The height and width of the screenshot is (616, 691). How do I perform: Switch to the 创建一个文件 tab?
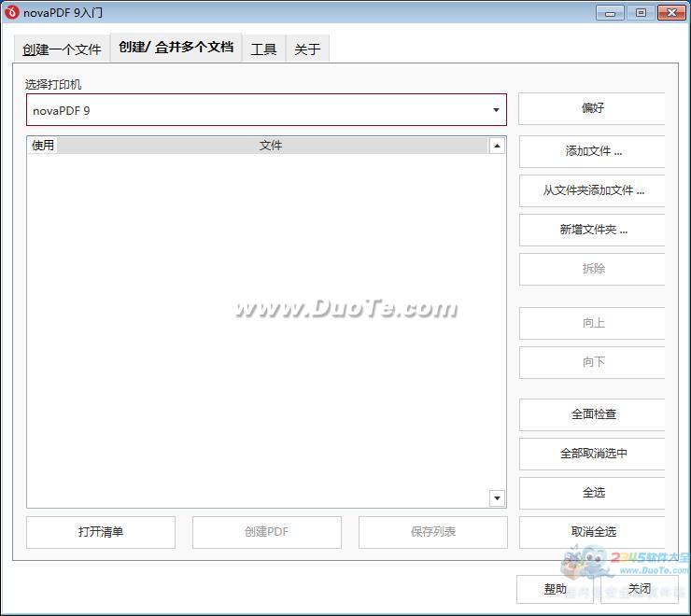(62, 49)
